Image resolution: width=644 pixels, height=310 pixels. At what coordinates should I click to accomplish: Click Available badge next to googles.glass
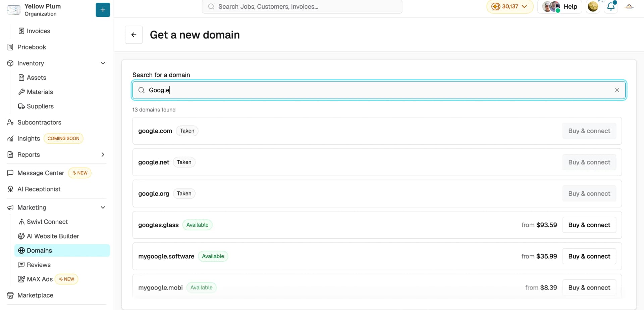point(197,225)
